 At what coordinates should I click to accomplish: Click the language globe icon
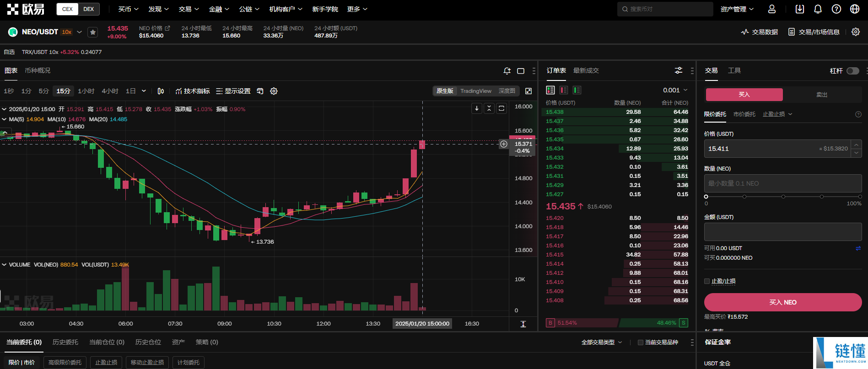tap(854, 9)
